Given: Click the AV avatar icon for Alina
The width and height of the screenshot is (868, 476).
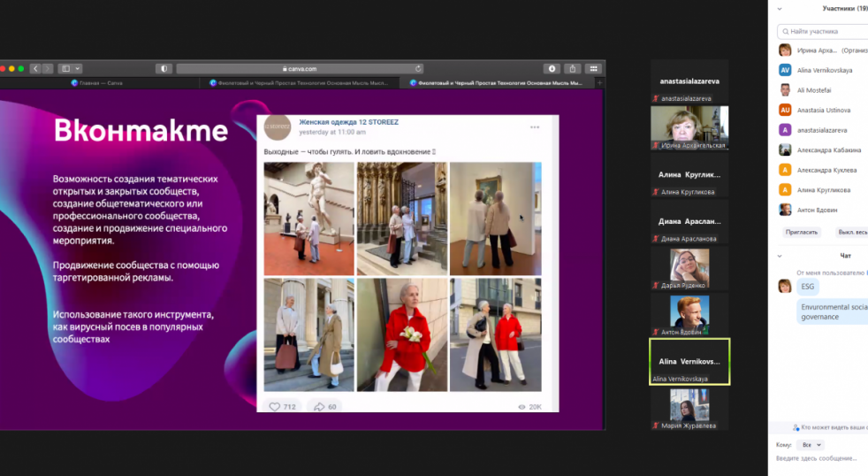Looking at the screenshot, I should [785, 71].
